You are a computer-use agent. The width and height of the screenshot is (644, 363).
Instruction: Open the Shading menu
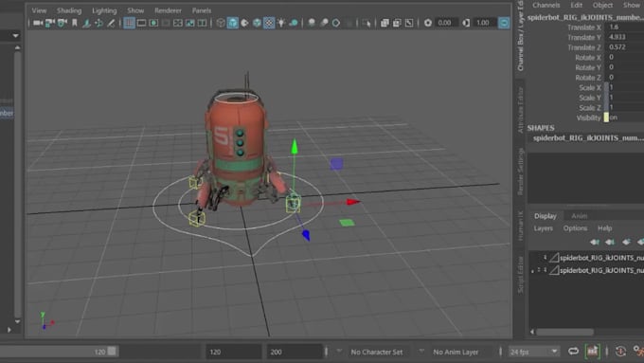point(69,10)
